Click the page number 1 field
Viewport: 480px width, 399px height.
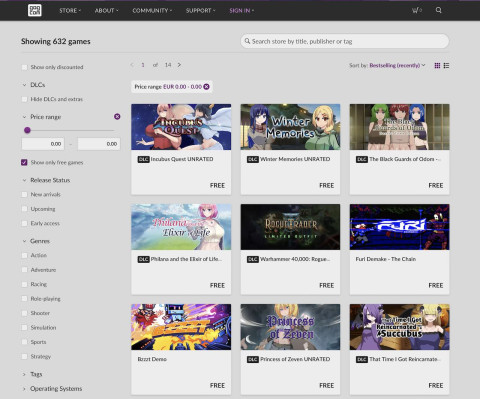[143, 65]
